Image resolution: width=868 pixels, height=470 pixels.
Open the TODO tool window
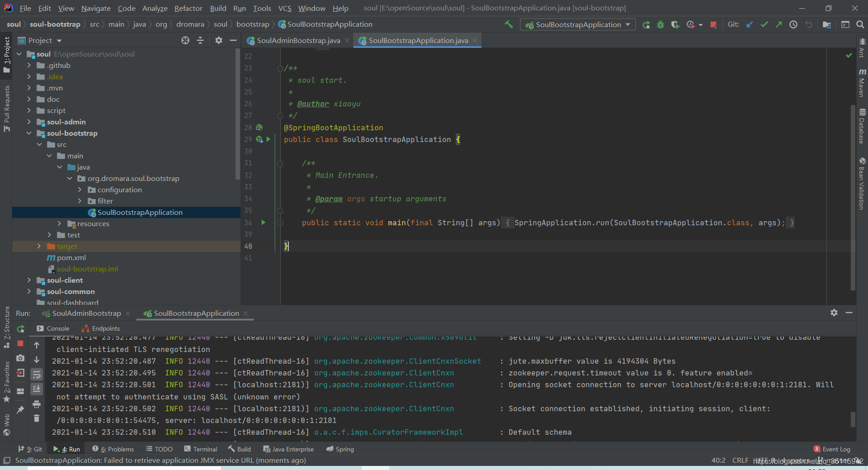point(159,449)
